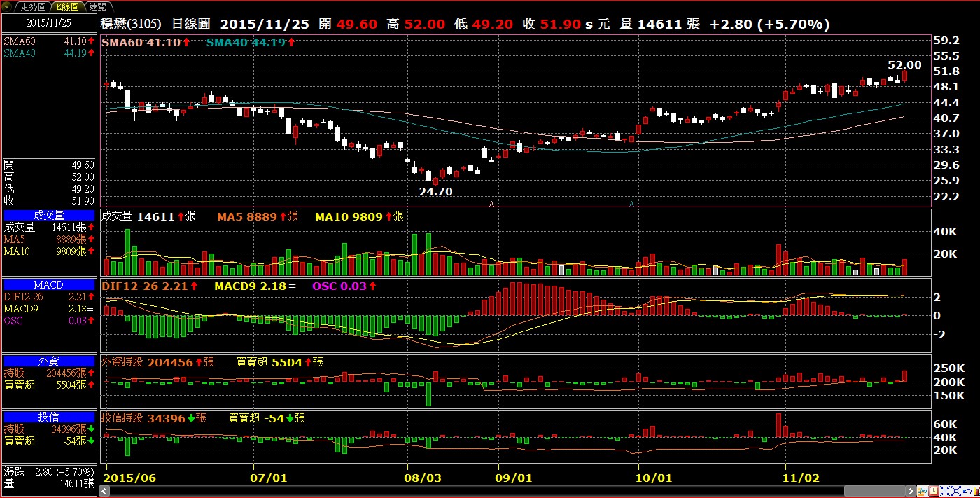Click the blue undo arrow icon
This screenshot has height=498, width=980.
967,491
